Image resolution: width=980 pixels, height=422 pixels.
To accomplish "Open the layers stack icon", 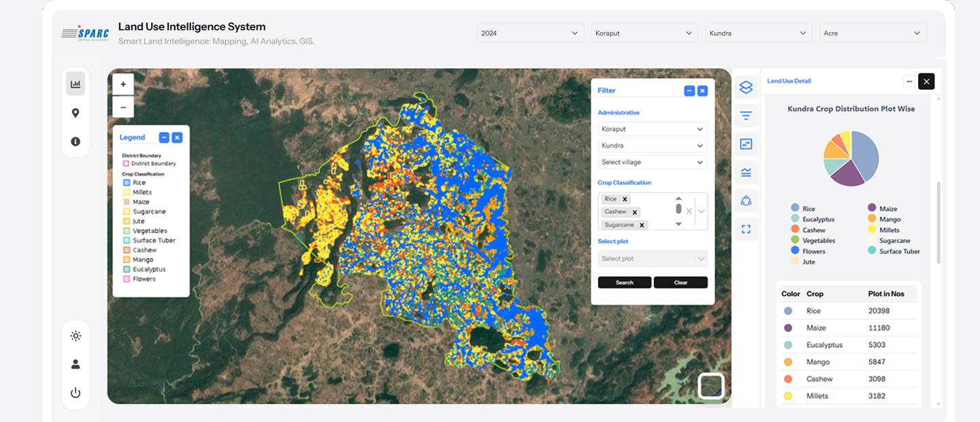I will [x=746, y=87].
